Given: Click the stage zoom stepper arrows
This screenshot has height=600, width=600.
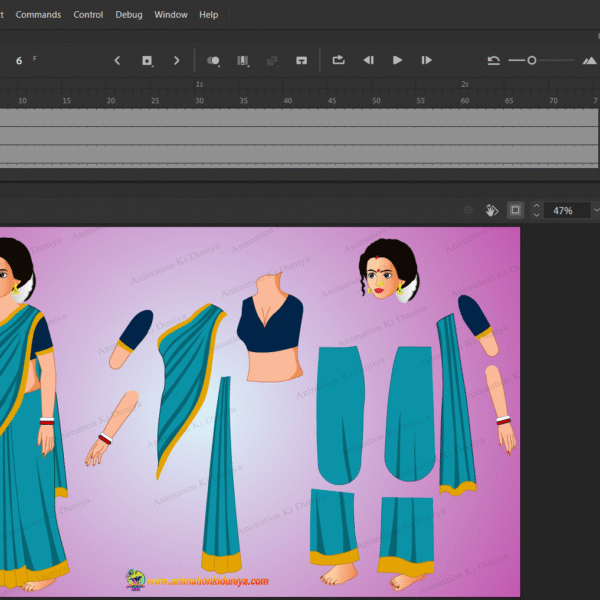Looking at the screenshot, I should point(536,210).
